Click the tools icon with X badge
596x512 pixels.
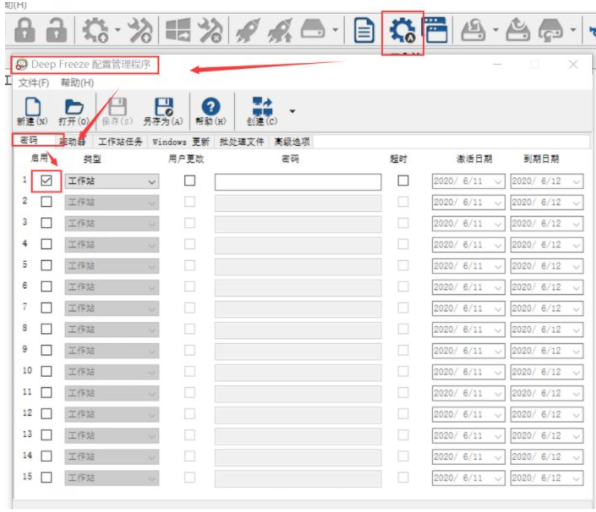pos(210,30)
